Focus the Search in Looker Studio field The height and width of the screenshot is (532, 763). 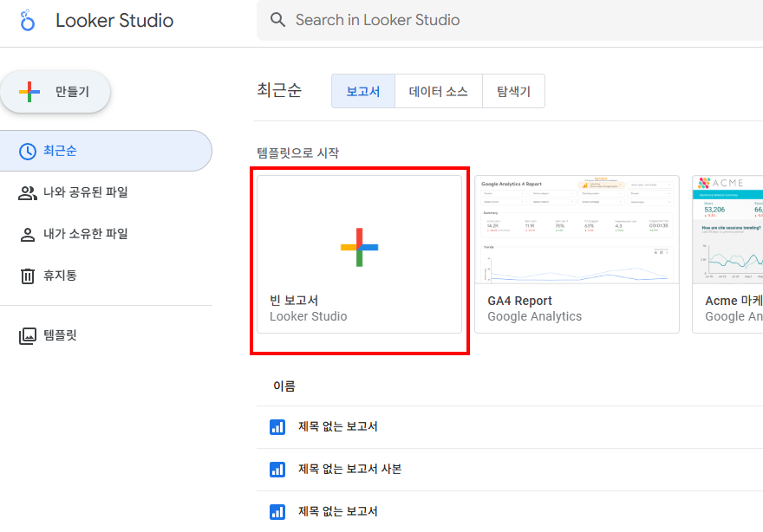(510, 21)
